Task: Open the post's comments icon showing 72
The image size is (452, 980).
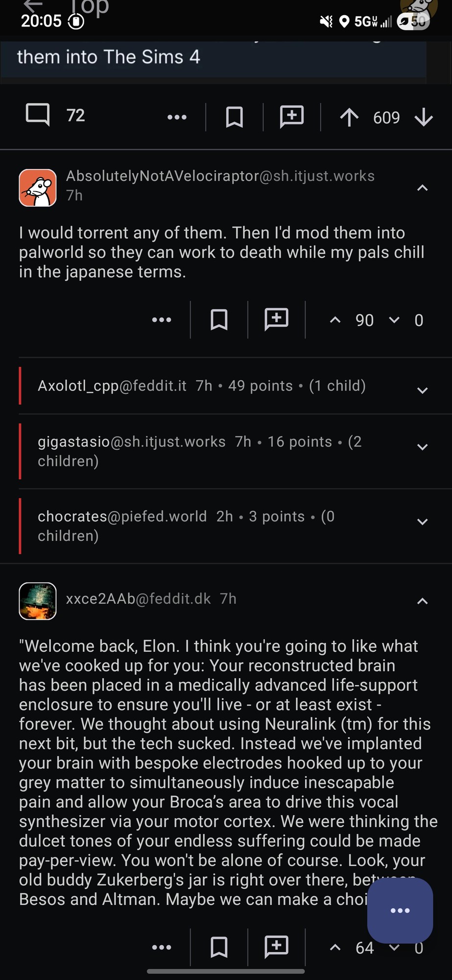Action: [x=38, y=116]
